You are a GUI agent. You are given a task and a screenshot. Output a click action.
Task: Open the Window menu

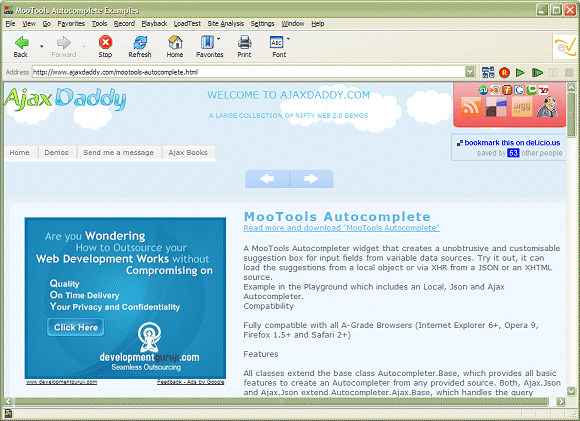293,24
